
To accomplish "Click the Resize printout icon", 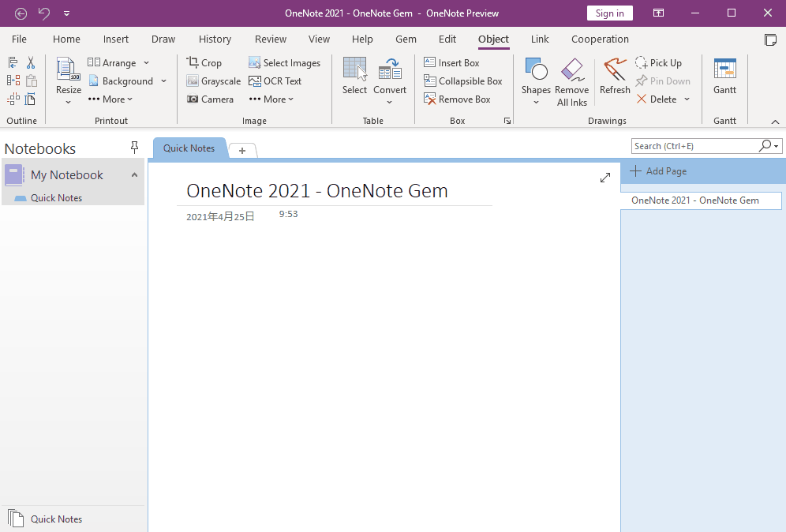I will (68, 69).
